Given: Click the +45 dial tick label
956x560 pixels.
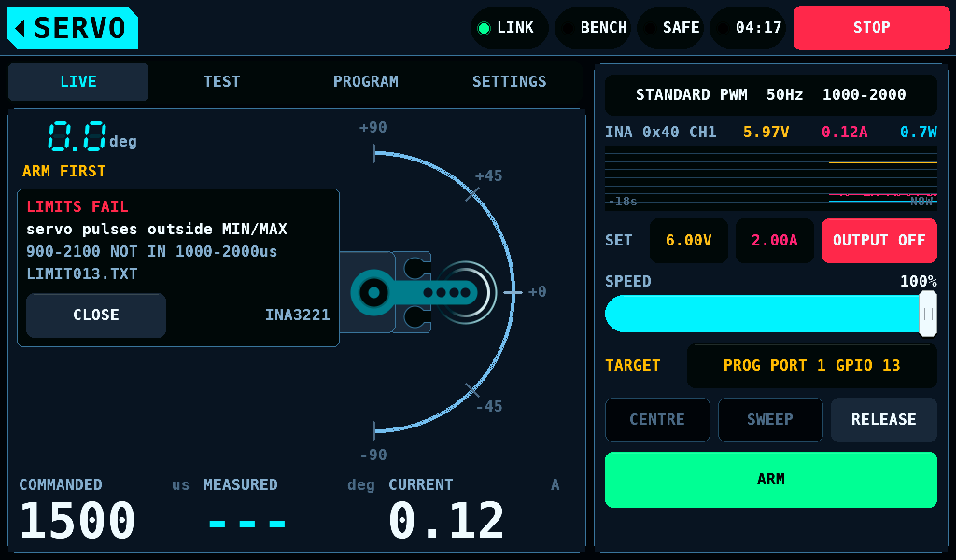Looking at the screenshot, I should [488, 176].
